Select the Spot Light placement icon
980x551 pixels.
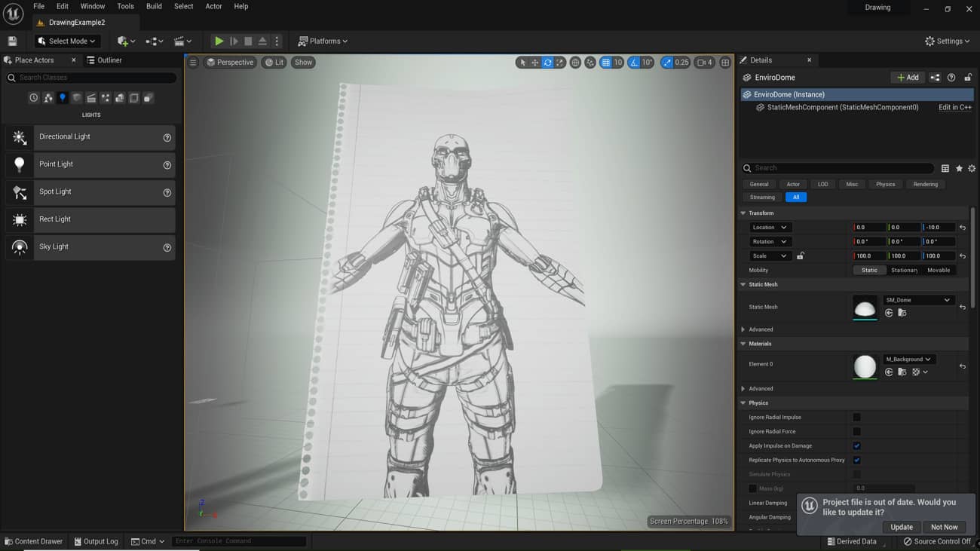coord(20,191)
